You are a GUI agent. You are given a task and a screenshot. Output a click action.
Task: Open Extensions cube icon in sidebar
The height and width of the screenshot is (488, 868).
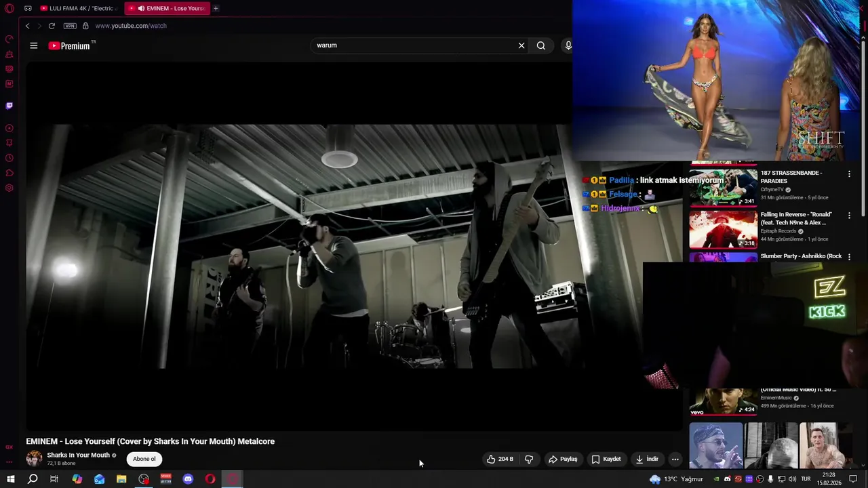(9, 173)
